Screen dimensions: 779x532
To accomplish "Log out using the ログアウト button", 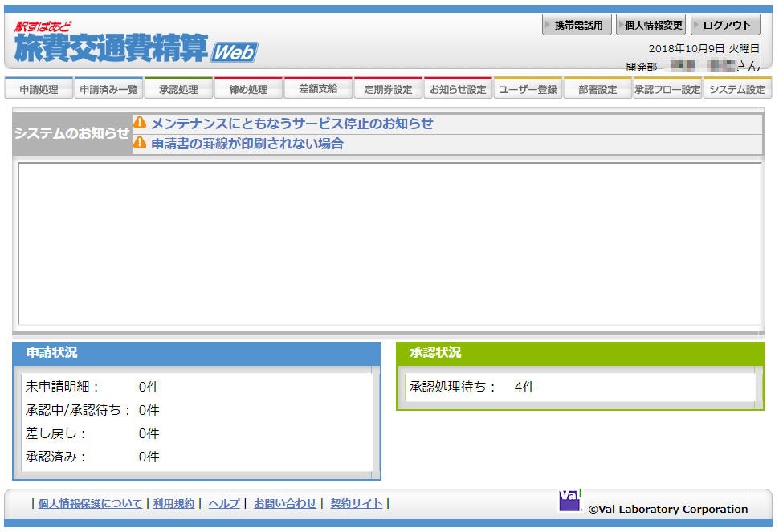I will [725, 26].
